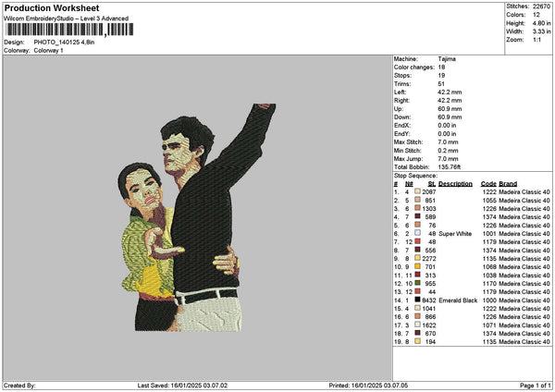Click the color swatch in stop sequence row 1
Screen dimensions: 555x392
click(x=418, y=191)
